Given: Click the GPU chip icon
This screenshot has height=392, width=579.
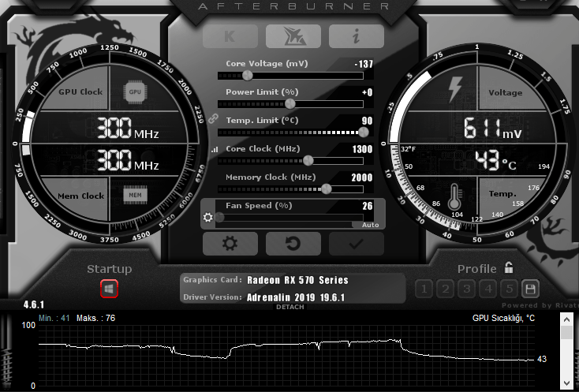Looking at the screenshot, I should point(135,92).
